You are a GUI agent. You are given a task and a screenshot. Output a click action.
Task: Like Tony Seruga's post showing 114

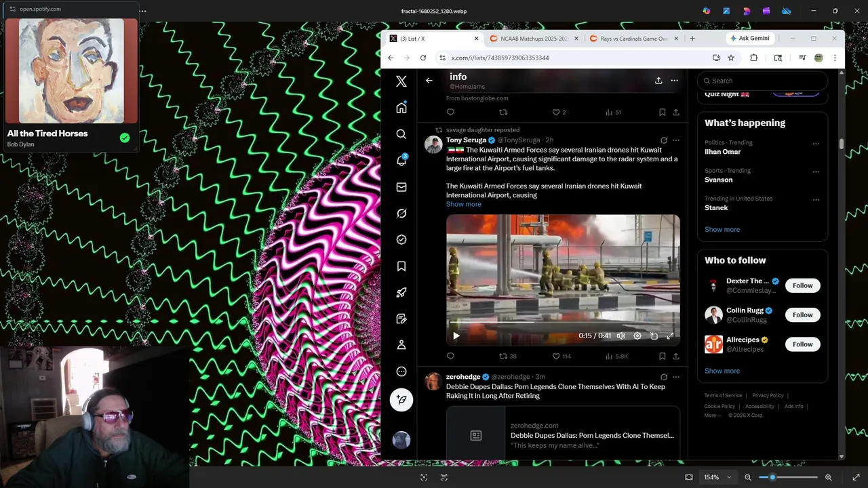(561, 356)
